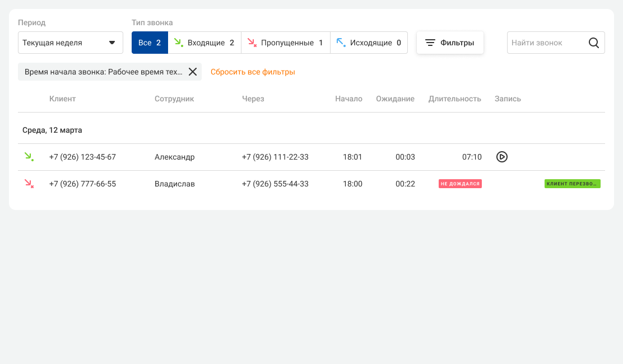
Task: Focus the Найти звонок search field
Action: pos(546,43)
